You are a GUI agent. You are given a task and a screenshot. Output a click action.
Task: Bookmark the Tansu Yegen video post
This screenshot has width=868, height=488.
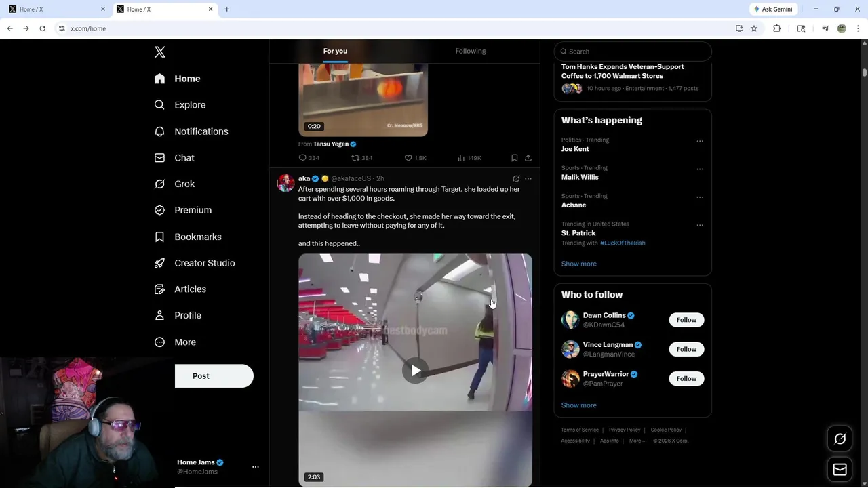[x=515, y=158]
